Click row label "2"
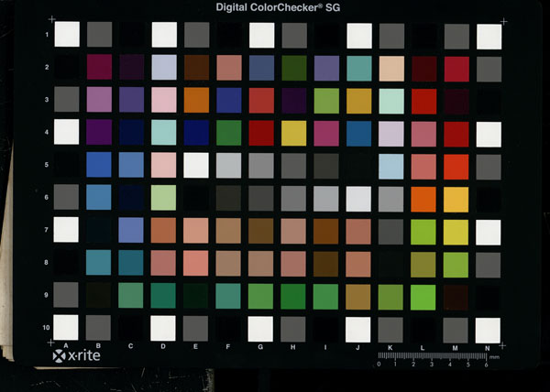 47,67
